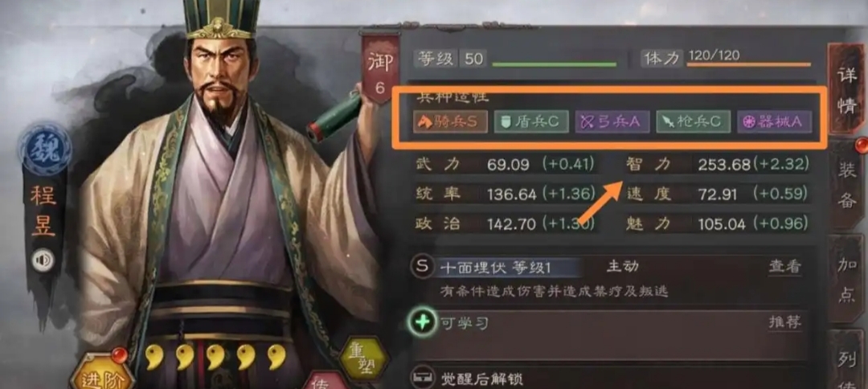Image resolution: width=868 pixels, height=389 pixels.
Task: Click the 体力 stamina bar
Action: click(748, 64)
